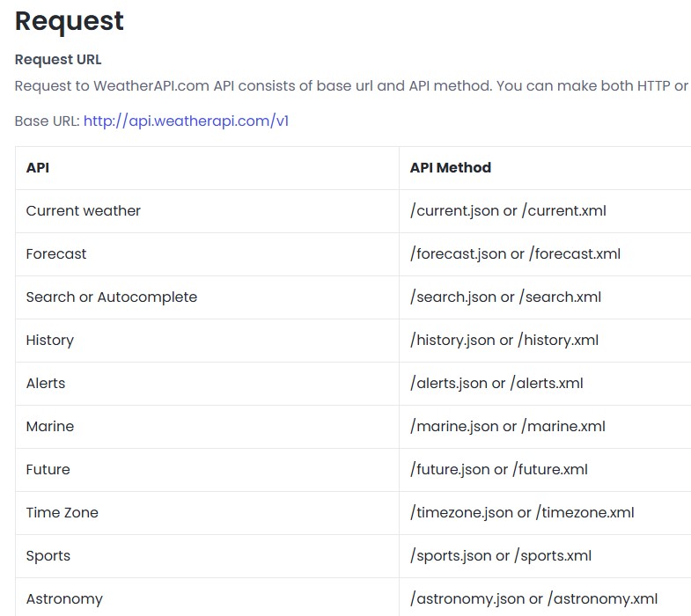This screenshot has width=691, height=616.
Task: Click the 'Sports' table cell
Action: tap(207, 556)
